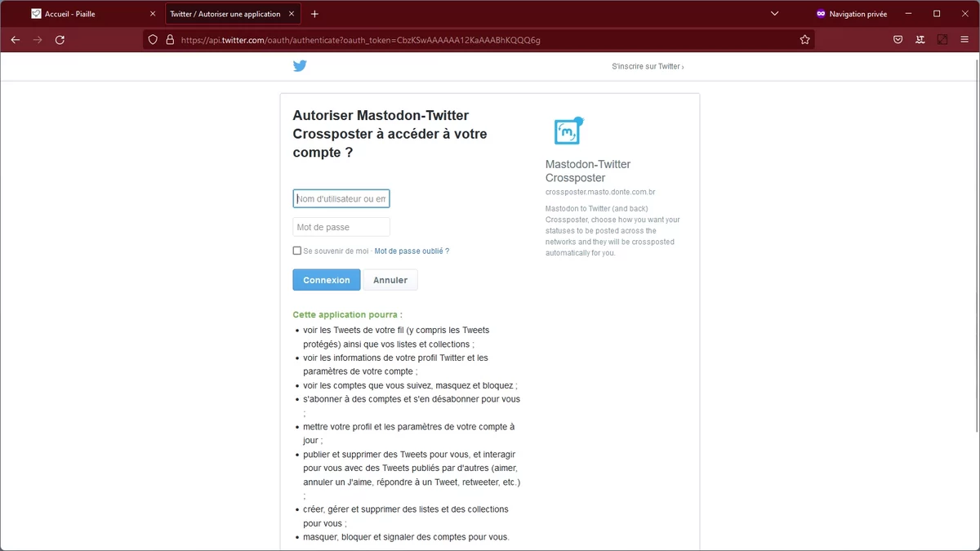980x551 pixels.
Task: Reload the current page
Action: point(60,39)
